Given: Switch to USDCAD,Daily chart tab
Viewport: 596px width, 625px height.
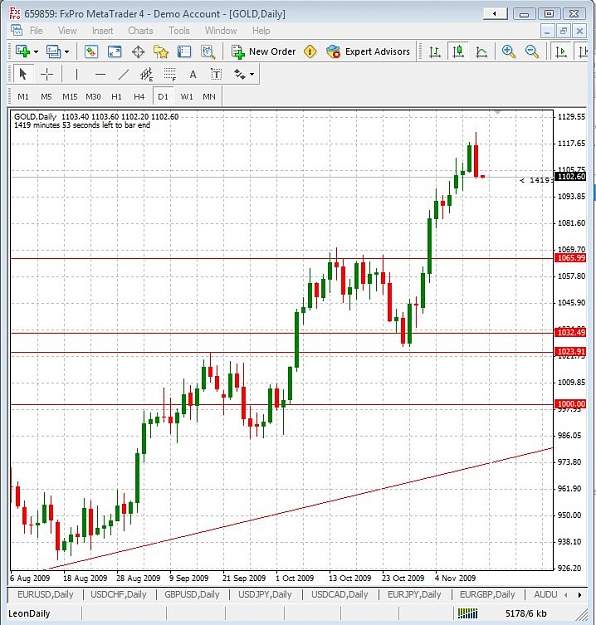Looking at the screenshot, I should (x=339, y=595).
